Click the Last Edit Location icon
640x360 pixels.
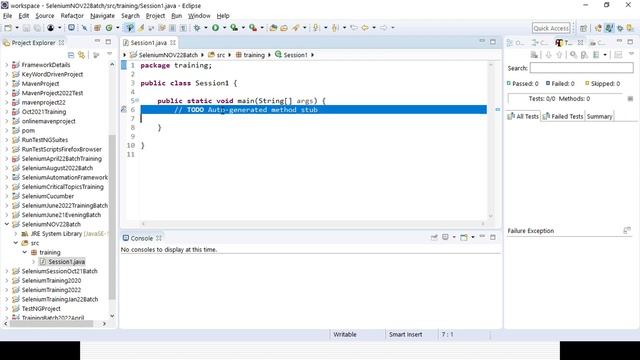point(354,28)
